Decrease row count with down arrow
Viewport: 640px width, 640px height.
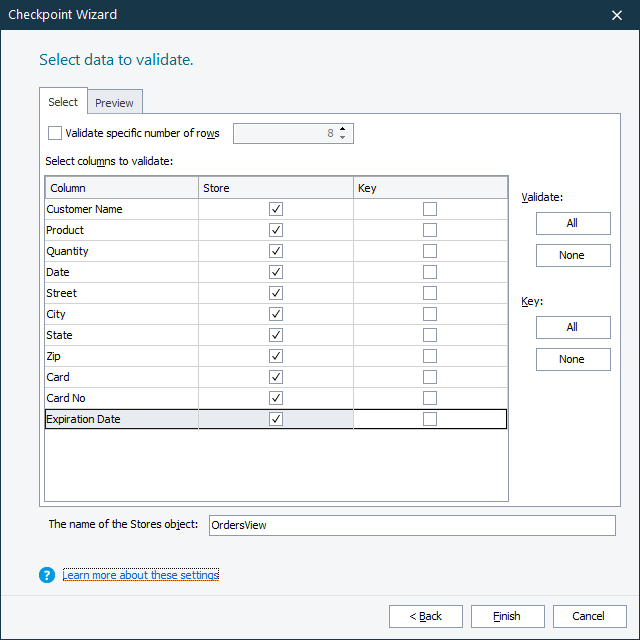343,138
